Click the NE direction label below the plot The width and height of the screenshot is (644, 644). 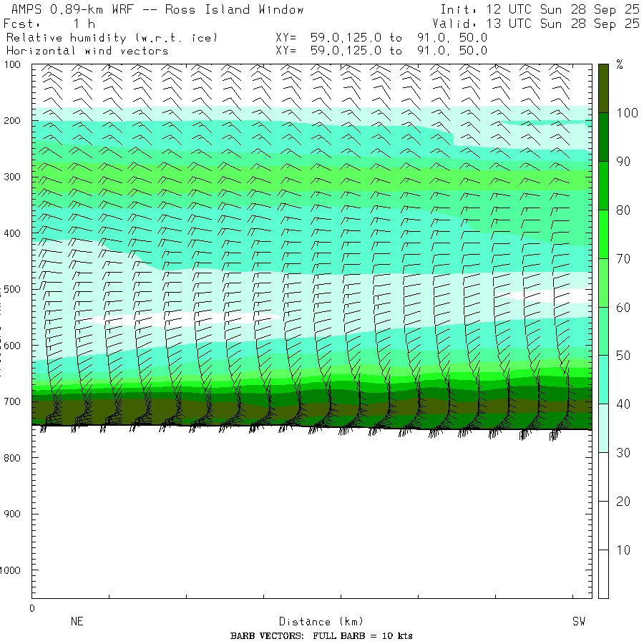[x=77, y=621]
